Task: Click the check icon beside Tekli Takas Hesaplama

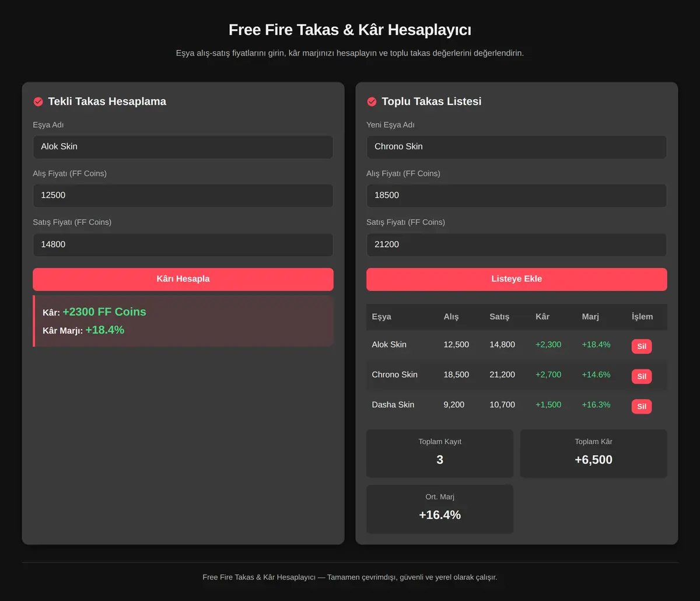Action: click(x=38, y=102)
